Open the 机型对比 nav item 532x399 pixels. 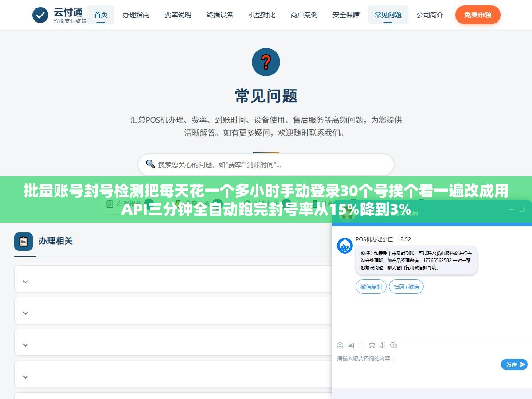point(262,15)
